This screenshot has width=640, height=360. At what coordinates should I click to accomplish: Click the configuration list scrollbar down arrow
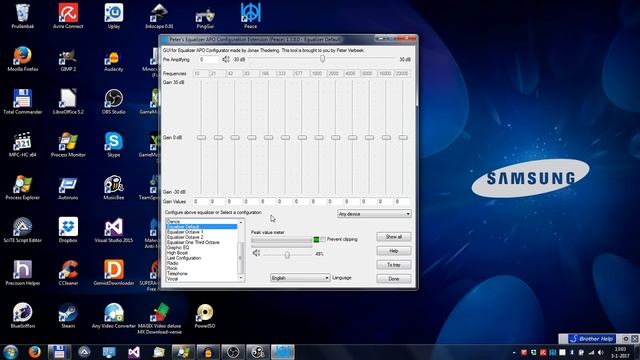pyautogui.click(x=241, y=278)
